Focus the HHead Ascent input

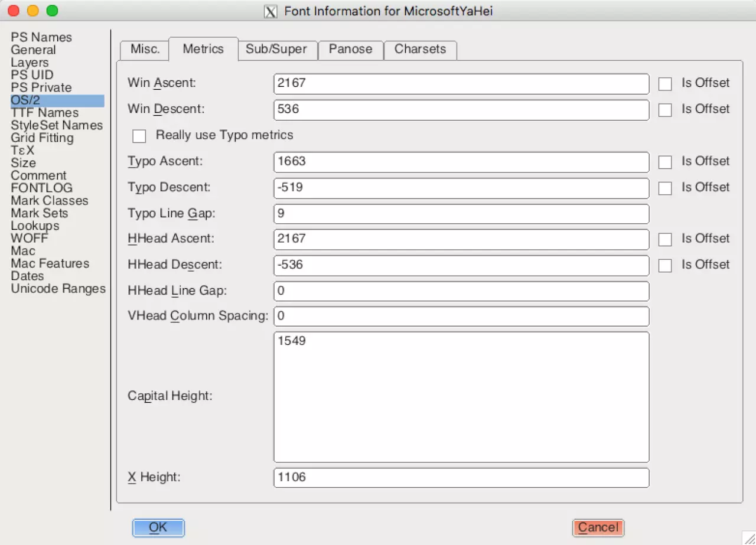[x=461, y=239]
